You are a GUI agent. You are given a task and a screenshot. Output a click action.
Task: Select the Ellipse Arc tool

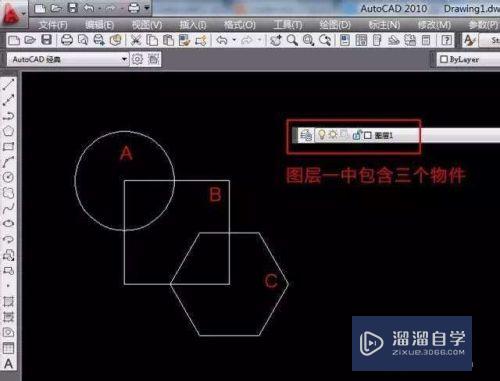pyautogui.click(x=9, y=239)
